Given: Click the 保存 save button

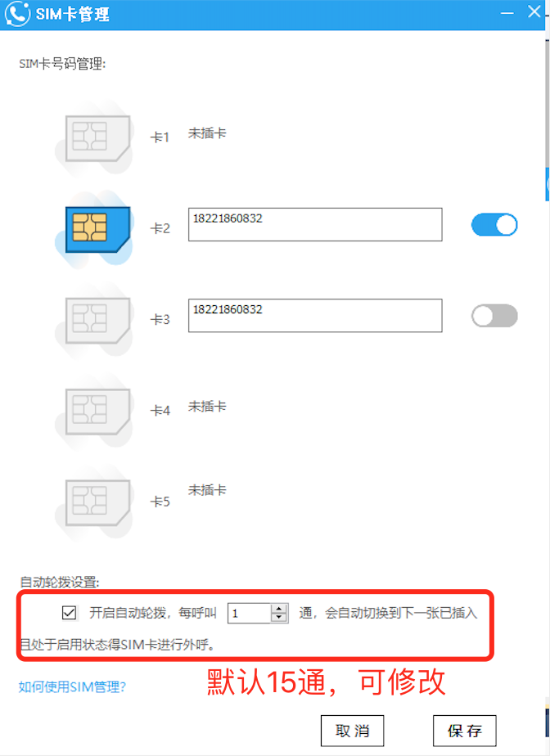Looking at the screenshot, I should 465,731.
